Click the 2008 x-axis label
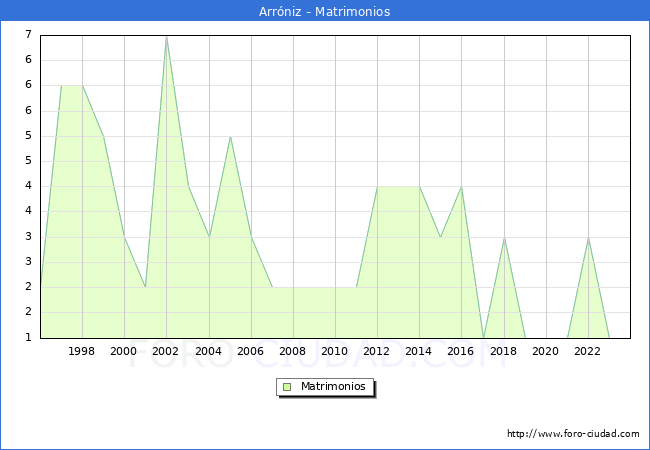This screenshot has height=450, width=650. [293, 351]
